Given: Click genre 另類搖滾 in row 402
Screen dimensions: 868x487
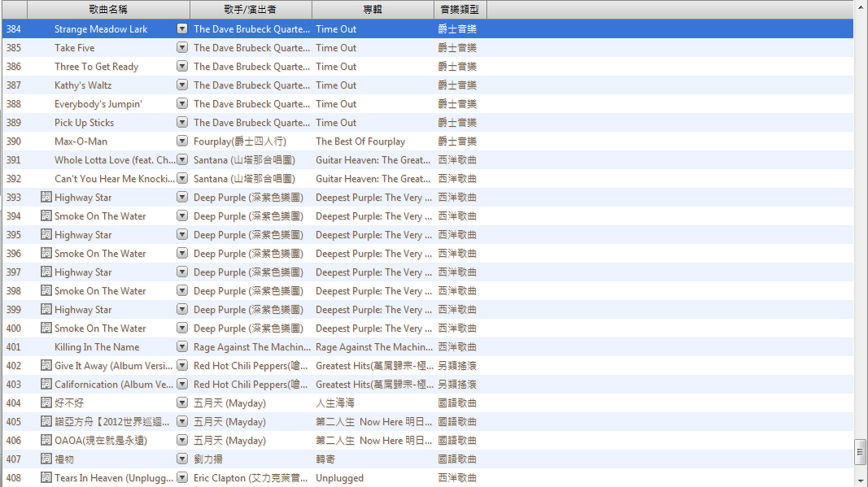Looking at the screenshot, I should 457,365.
